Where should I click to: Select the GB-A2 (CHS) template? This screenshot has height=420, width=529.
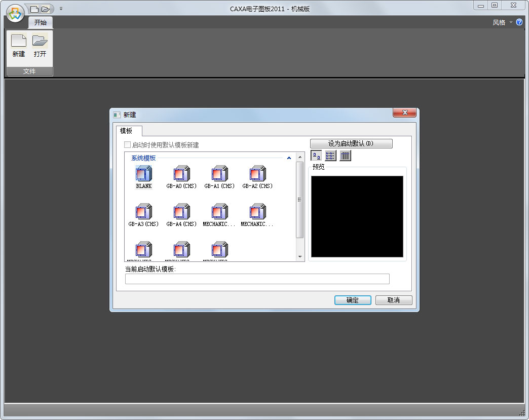click(x=257, y=177)
